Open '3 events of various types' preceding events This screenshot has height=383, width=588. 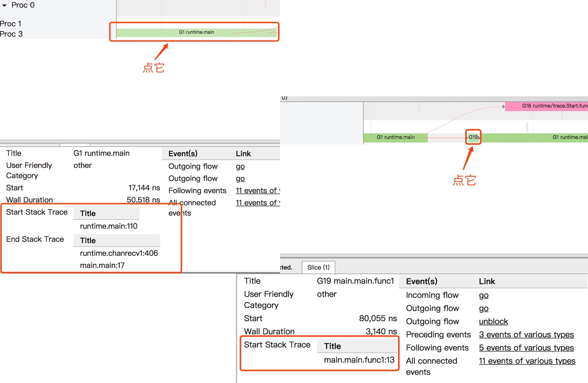(526, 334)
